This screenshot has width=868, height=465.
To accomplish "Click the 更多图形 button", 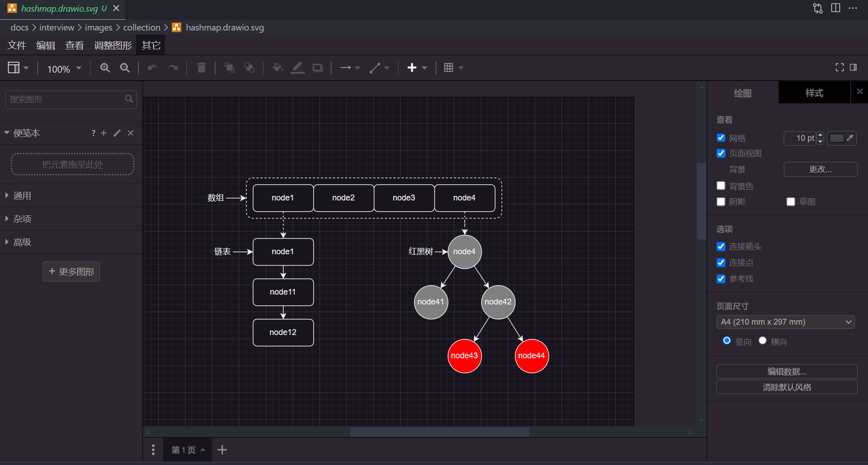I will (71, 271).
